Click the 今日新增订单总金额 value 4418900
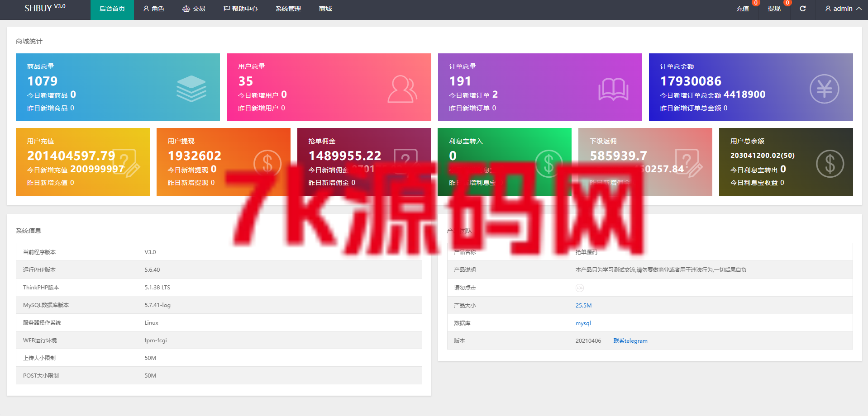868x416 pixels. point(744,95)
